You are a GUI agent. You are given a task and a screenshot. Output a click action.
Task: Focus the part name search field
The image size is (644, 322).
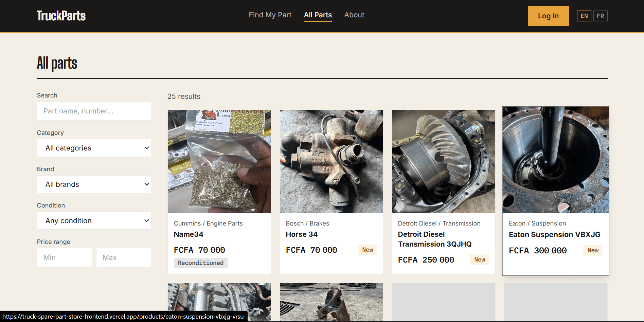(94, 111)
